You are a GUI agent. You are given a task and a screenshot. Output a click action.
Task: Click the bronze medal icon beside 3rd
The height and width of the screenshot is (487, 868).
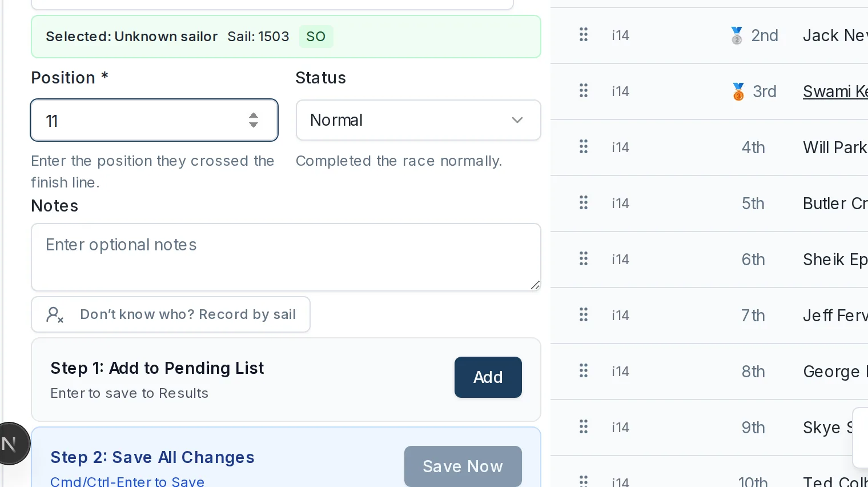[738, 91]
